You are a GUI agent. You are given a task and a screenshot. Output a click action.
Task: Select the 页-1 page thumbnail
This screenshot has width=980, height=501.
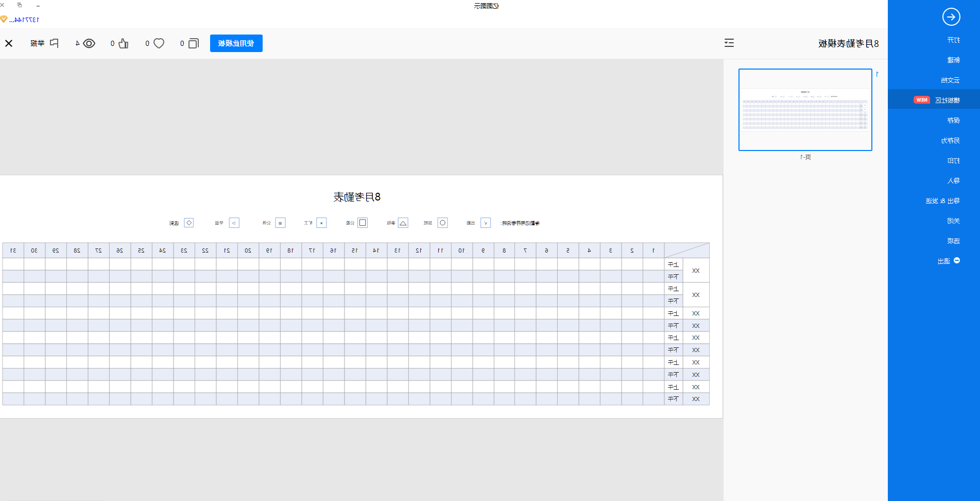pos(805,110)
